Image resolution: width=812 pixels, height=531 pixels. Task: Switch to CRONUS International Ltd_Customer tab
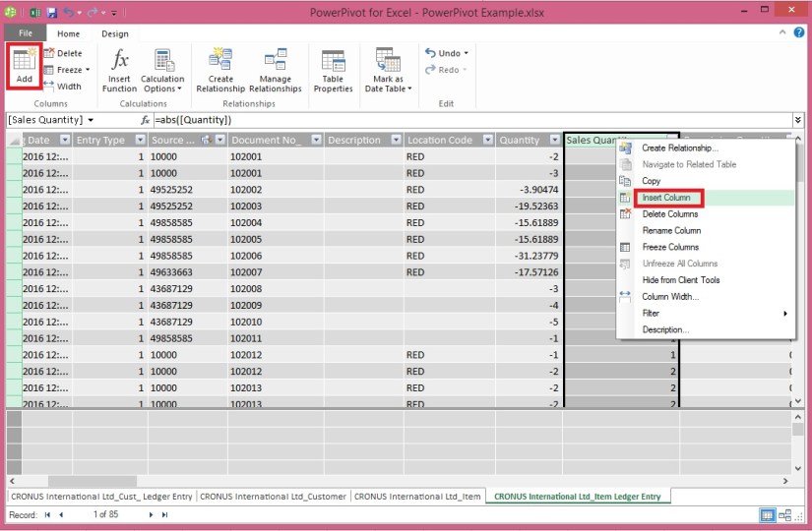(x=273, y=497)
